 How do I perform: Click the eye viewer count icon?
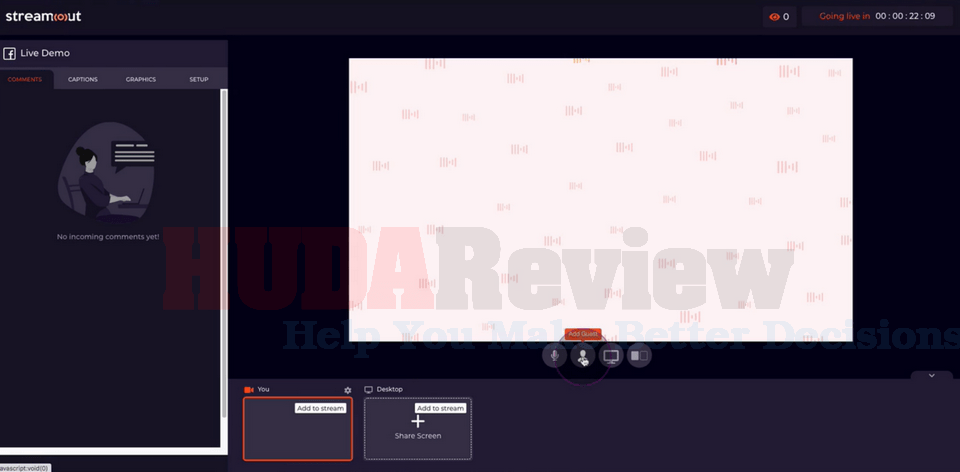click(774, 17)
